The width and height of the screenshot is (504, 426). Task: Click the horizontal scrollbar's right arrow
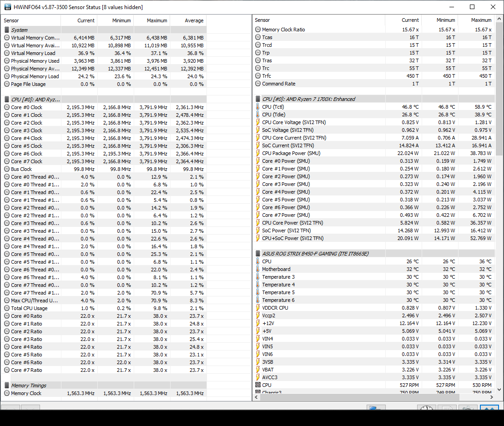491,397
